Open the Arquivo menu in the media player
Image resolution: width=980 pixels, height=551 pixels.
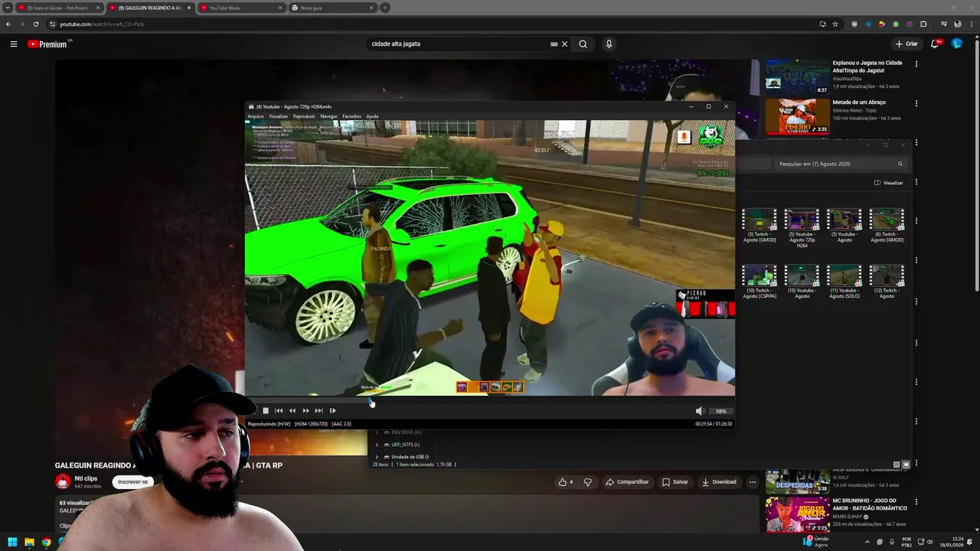click(256, 116)
